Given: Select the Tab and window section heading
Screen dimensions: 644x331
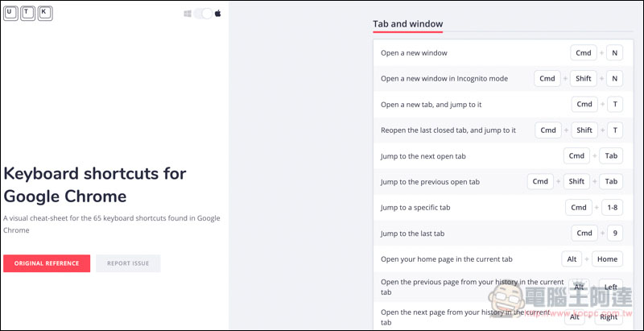Looking at the screenshot, I should pyautogui.click(x=408, y=24).
